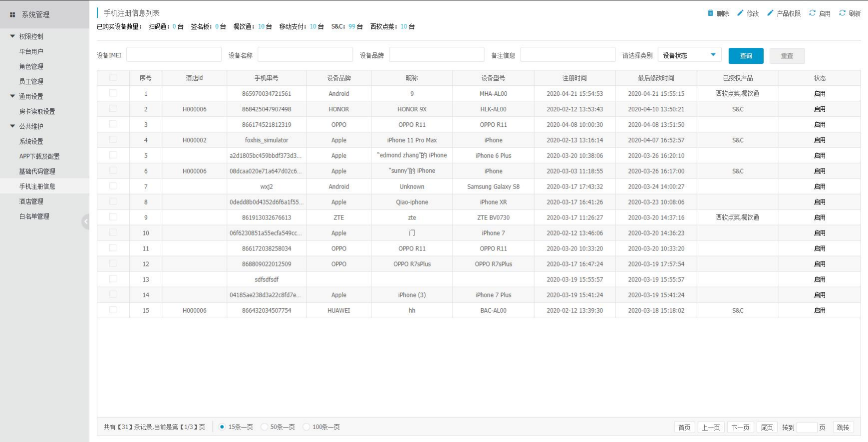Open 酒店管理 in the sidebar

(x=31, y=202)
